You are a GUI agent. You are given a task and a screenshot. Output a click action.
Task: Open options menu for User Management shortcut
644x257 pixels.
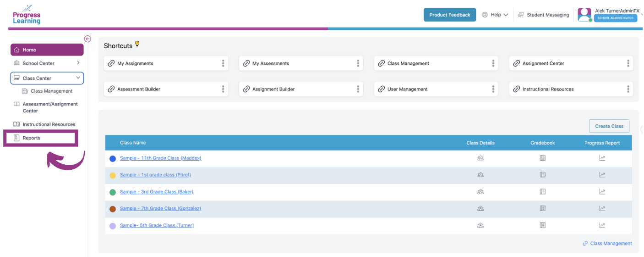click(x=493, y=89)
